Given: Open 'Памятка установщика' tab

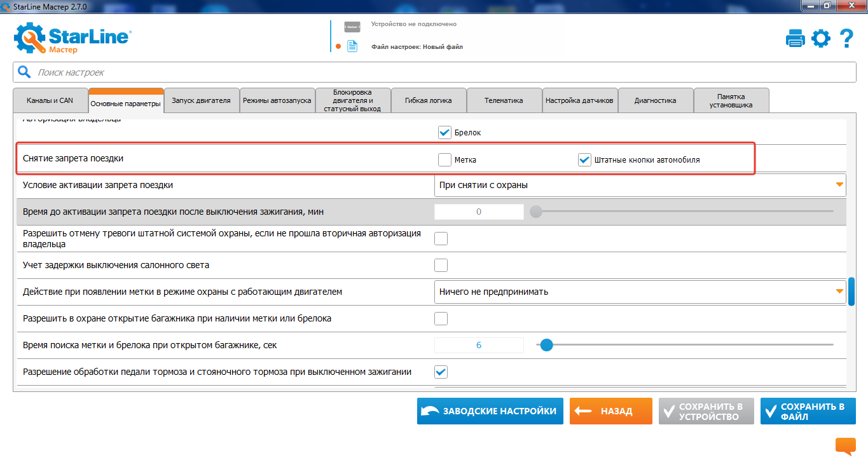Looking at the screenshot, I should coord(731,100).
